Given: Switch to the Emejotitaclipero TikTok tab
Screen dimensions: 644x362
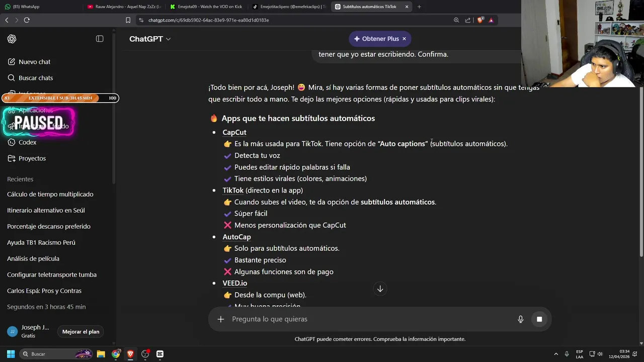Looking at the screenshot, I should click(289, 7).
